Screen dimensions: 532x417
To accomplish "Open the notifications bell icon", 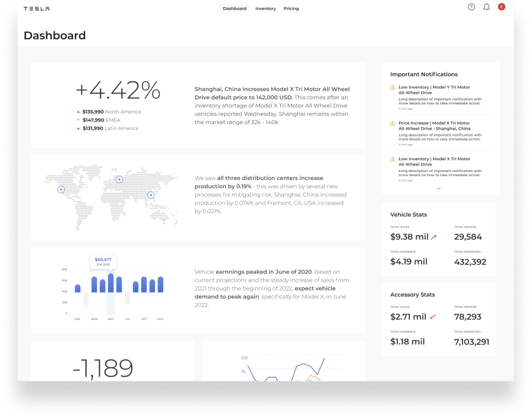I will pos(486,7).
